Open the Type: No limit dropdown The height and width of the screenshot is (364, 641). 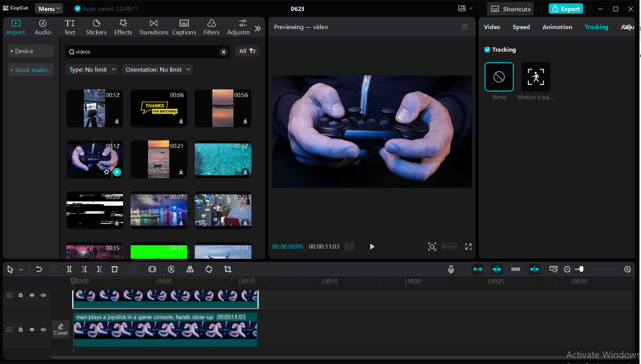click(92, 69)
